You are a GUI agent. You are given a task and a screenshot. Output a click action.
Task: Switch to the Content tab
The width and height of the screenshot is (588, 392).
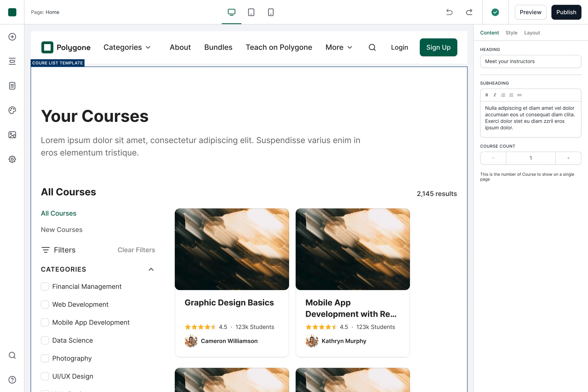coord(489,33)
